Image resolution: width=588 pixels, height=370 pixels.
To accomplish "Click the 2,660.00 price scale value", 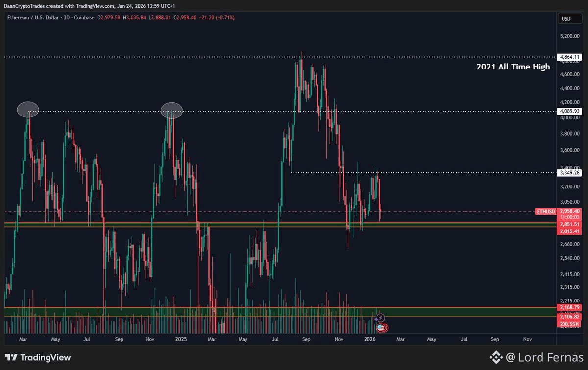I will point(569,244).
